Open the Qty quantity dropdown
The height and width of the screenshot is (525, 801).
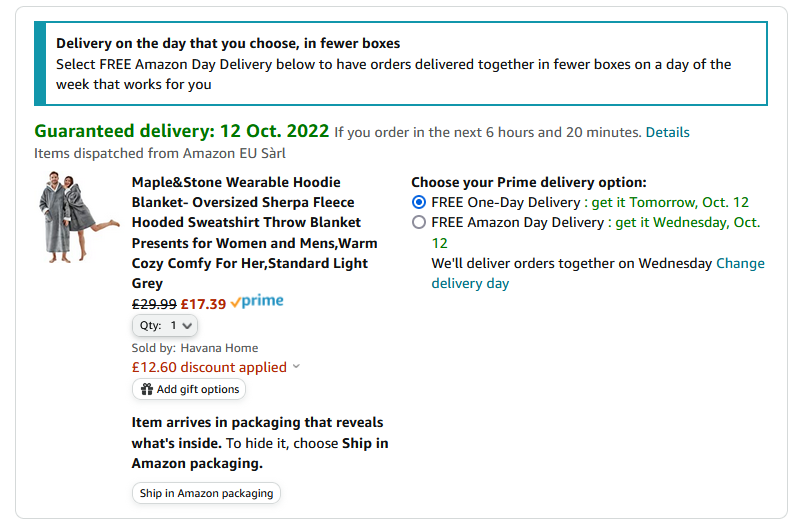[x=165, y=325]
